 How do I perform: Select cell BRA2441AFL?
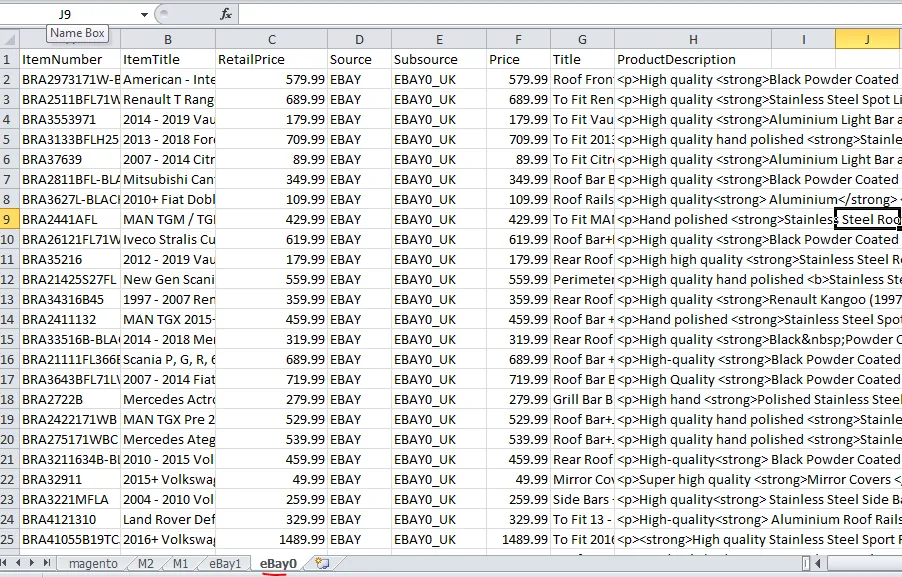coord(70,219)
